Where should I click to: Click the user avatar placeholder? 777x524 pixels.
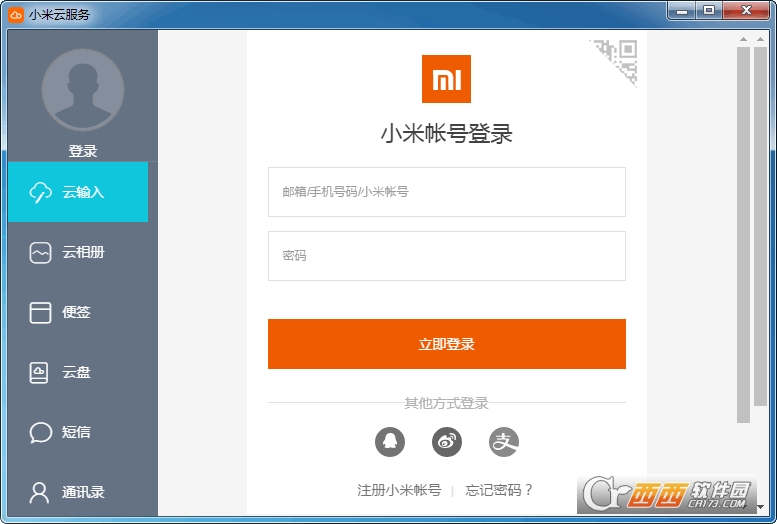click(x=83, y=90)
